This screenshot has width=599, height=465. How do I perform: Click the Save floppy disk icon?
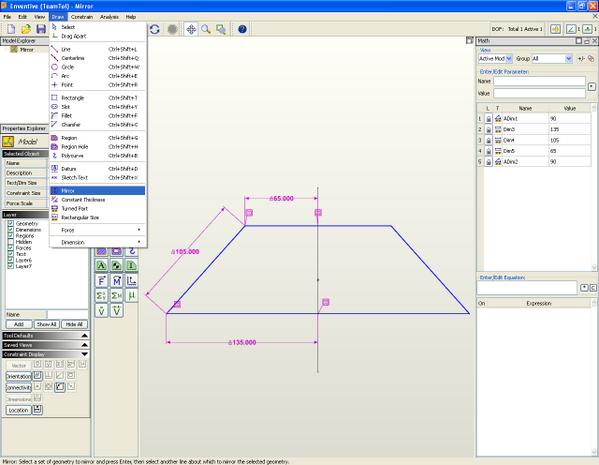[41, 29]
